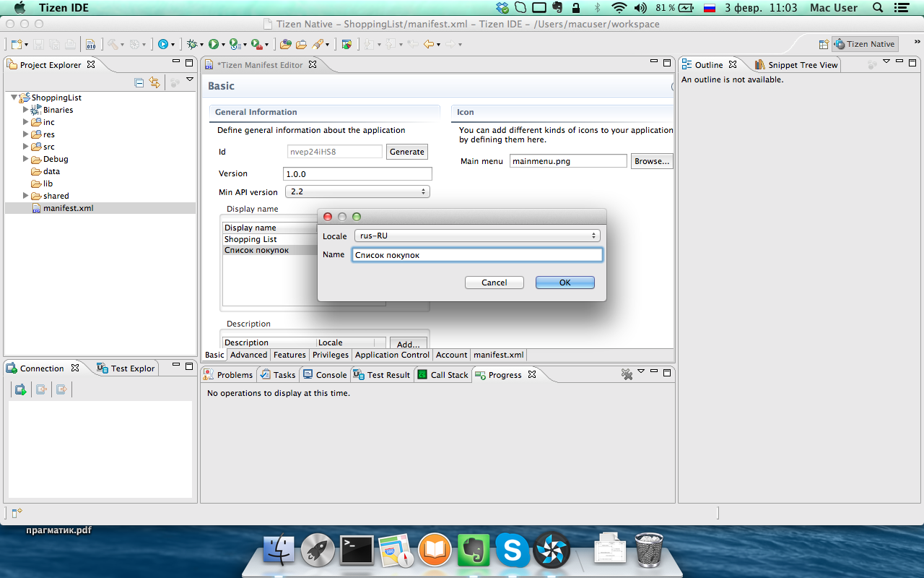Viewport: 924px width, 578px height.
Task: Click OK in the locale dialog
Action: tap(565, 282)
